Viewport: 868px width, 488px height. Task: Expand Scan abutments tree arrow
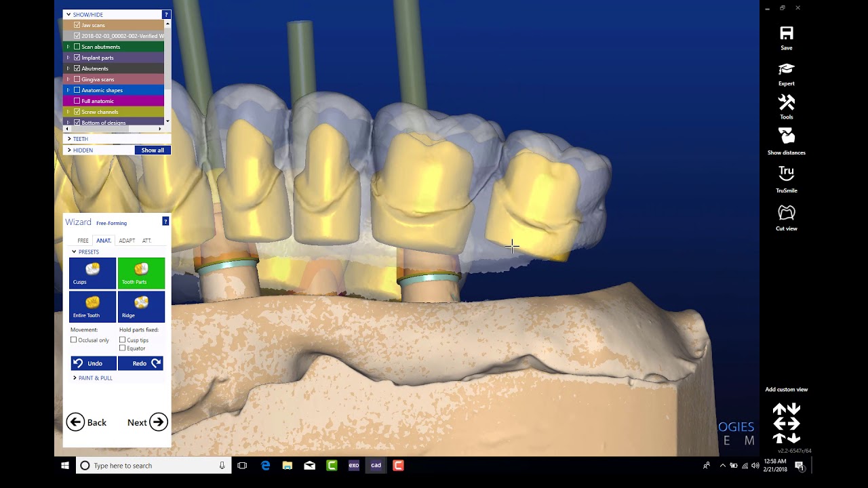[68, 47]
